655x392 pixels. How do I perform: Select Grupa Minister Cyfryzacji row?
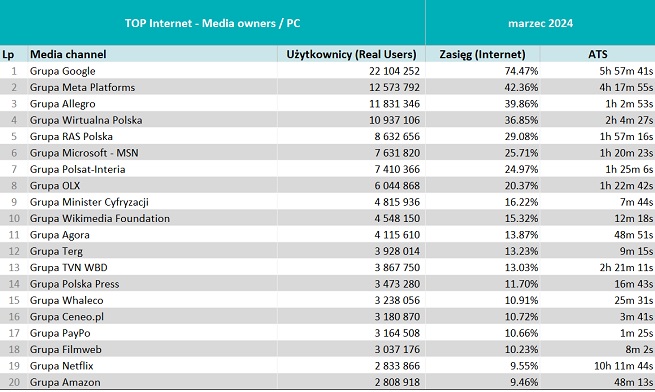328,202
